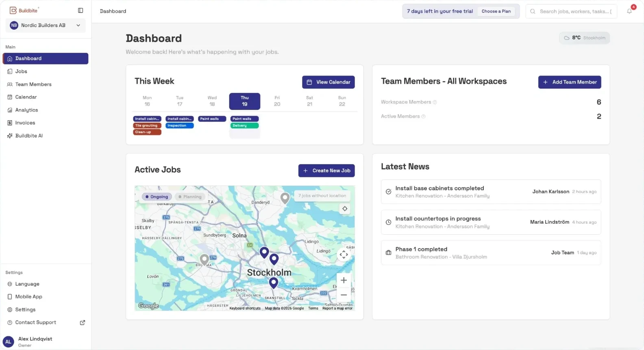Click the AL user avatar
The width and height of the screenshot is (644, 350).
(8, 342)
